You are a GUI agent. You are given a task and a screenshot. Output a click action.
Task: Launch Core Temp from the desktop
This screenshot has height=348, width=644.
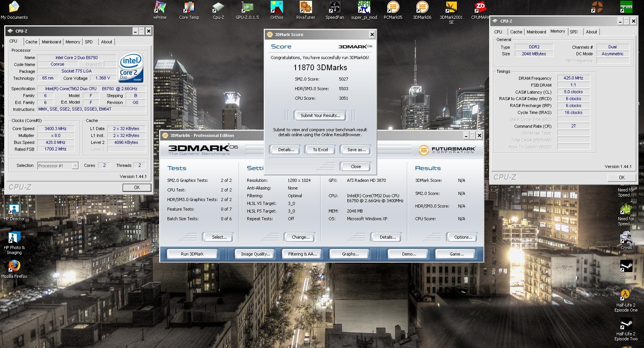[189, 10]
